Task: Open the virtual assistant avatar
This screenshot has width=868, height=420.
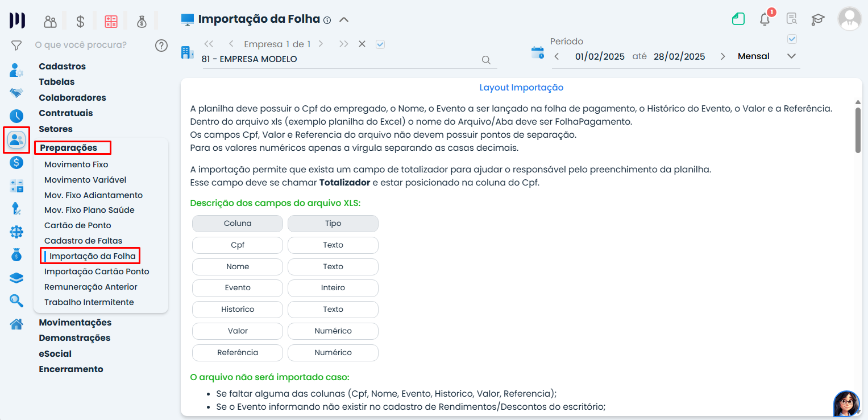Action: coord(846,403)
